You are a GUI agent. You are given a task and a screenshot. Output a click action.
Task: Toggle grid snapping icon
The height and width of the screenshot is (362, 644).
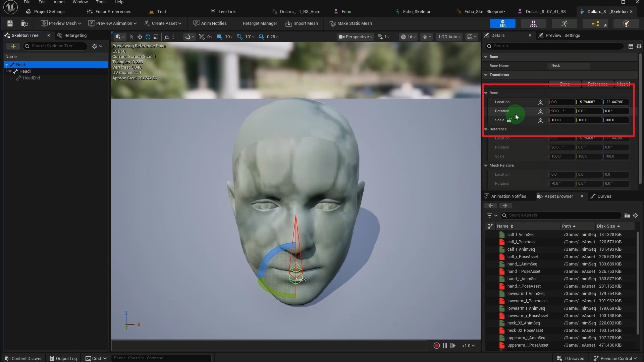click(x=220, y=37)
